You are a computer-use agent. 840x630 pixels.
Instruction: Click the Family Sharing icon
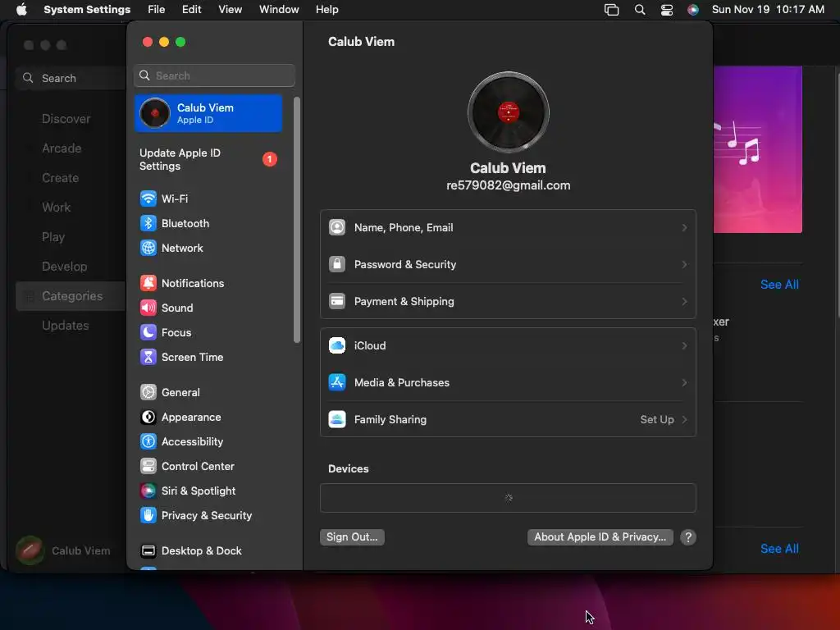tap(337, 420)
